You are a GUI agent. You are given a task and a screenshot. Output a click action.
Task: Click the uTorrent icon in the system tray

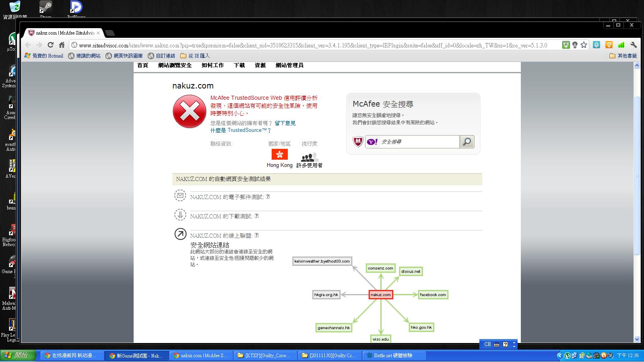(x=567, y=356)
